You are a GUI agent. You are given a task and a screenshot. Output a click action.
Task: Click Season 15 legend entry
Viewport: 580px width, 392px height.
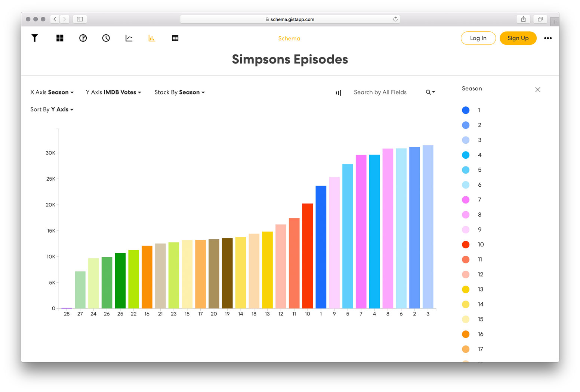(473, 319)
